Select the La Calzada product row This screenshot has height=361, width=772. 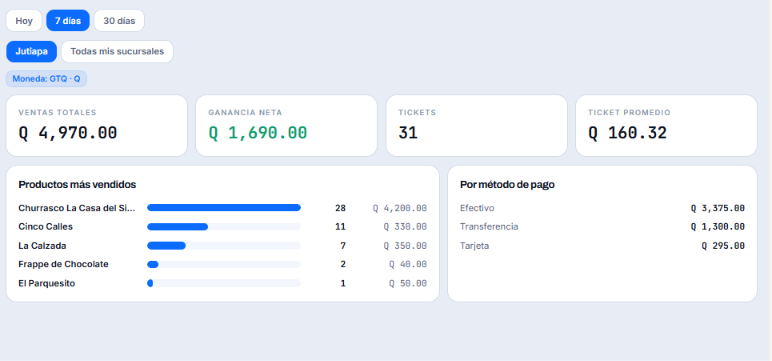point(223,246)
